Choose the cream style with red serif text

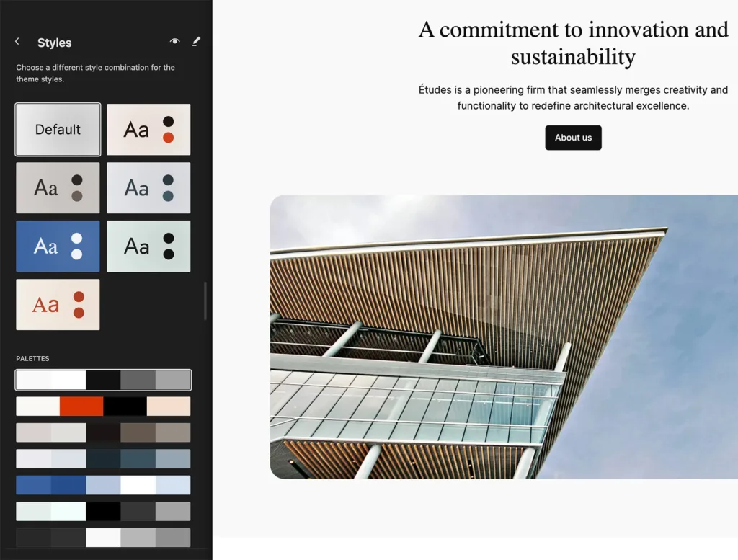58,305
